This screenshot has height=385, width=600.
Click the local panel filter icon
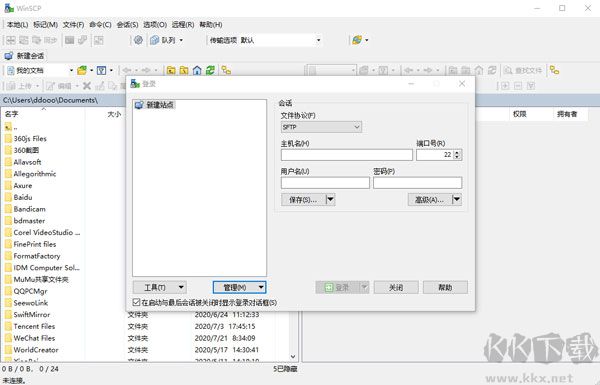[101, 70]
